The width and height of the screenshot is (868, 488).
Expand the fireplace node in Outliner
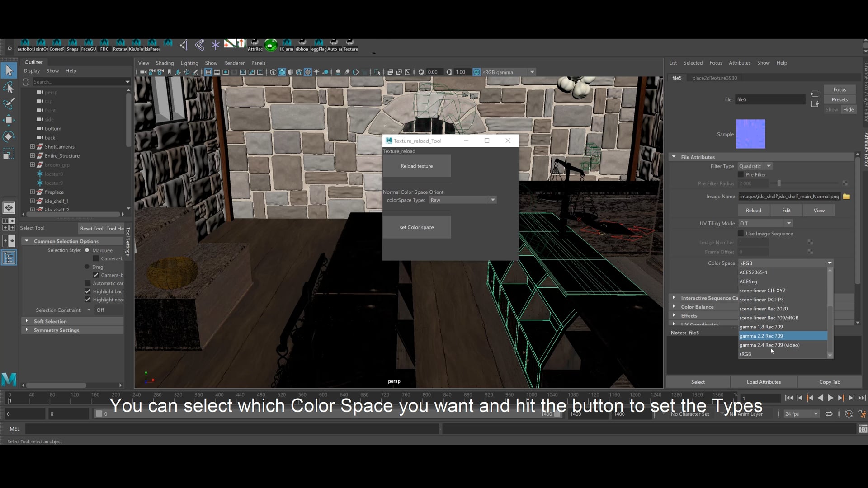[32, 192]
